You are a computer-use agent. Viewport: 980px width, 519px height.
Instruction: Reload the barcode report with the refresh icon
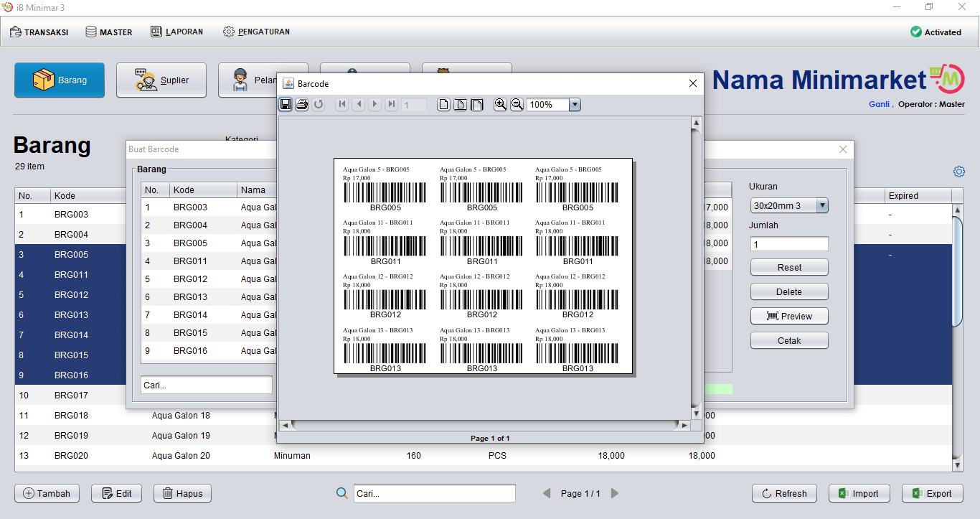(319, 104)
